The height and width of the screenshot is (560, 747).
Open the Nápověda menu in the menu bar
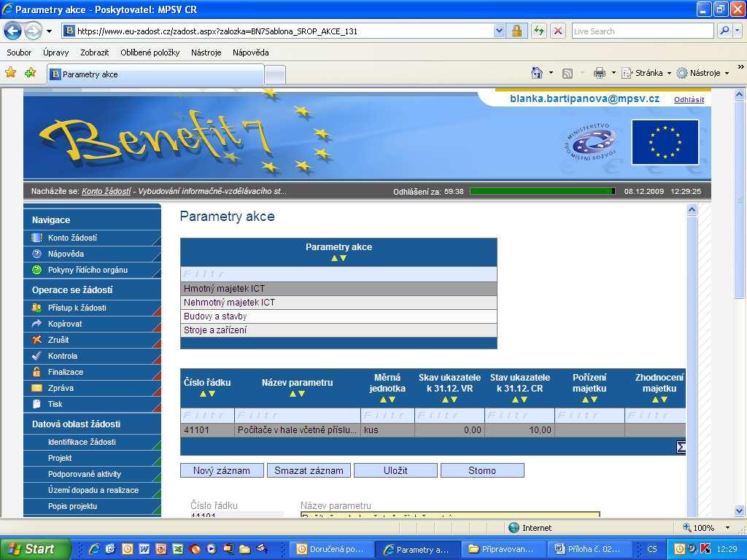[x=251, y=52]
